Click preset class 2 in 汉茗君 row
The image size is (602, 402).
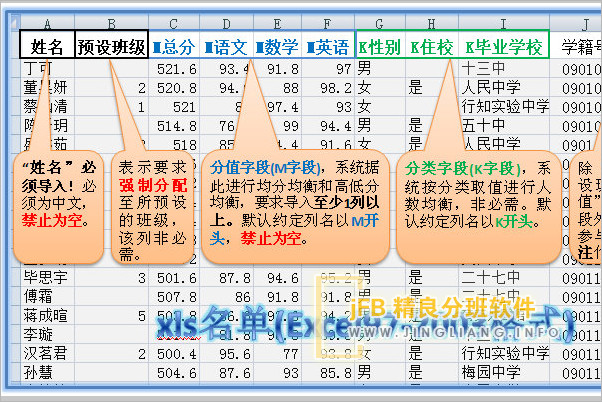[111, 353]
